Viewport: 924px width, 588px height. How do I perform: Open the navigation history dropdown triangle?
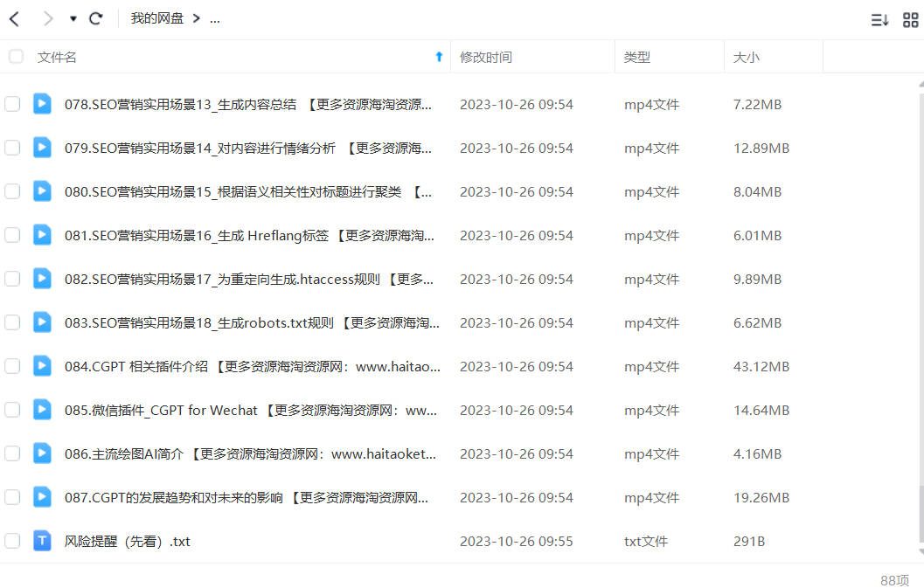73,19
